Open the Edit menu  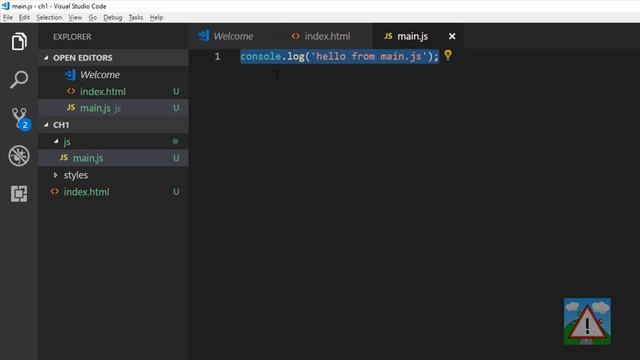click(x=24, y=17)
